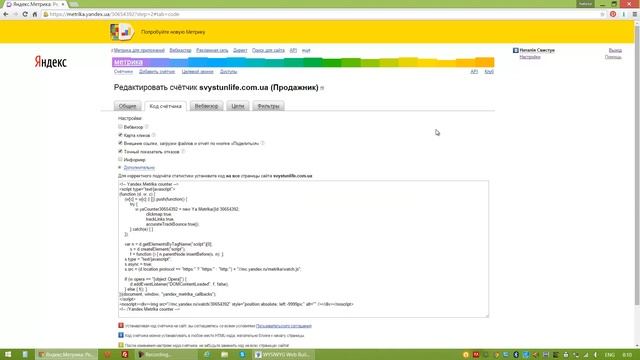
Task: Click small icon after counter title Продажник
Action: click(322, 88)
